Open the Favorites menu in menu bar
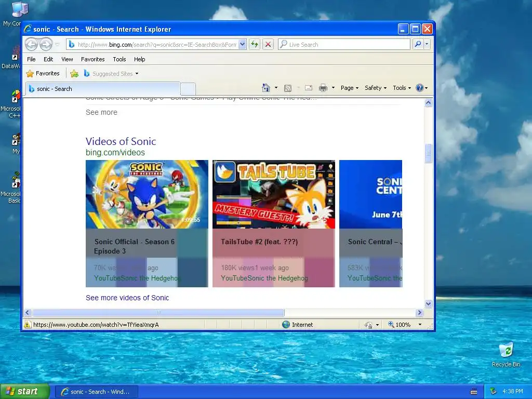Image resolution: width=532 pixels, height=399 pixels. coord(92,59)
